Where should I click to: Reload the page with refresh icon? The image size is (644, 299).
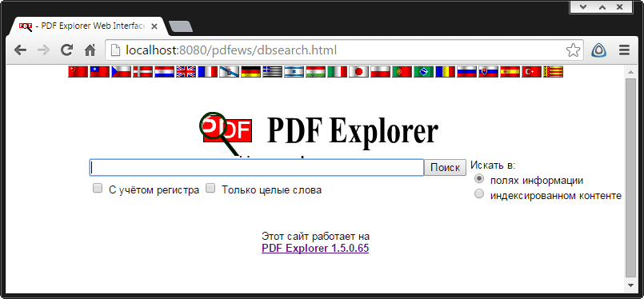click(x=66, y=50)
